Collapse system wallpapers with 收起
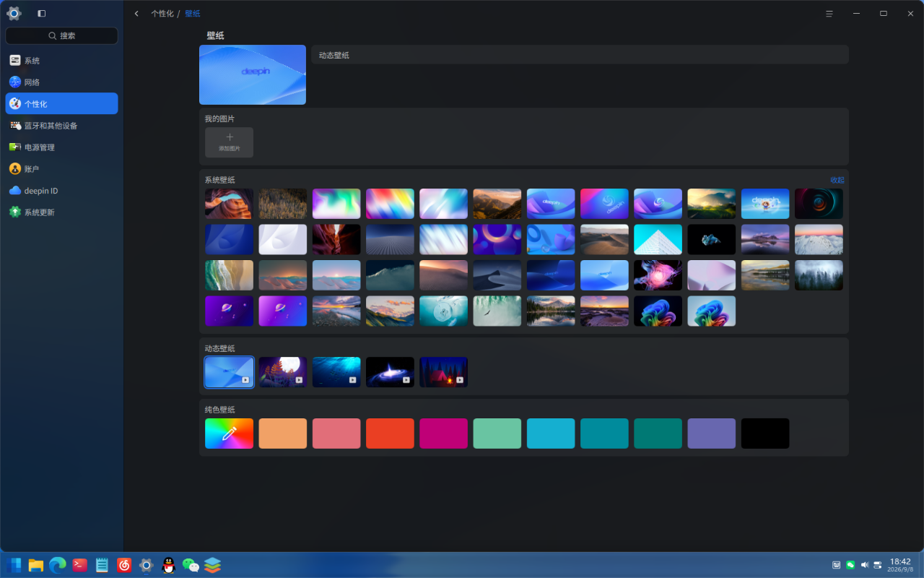 837,180
